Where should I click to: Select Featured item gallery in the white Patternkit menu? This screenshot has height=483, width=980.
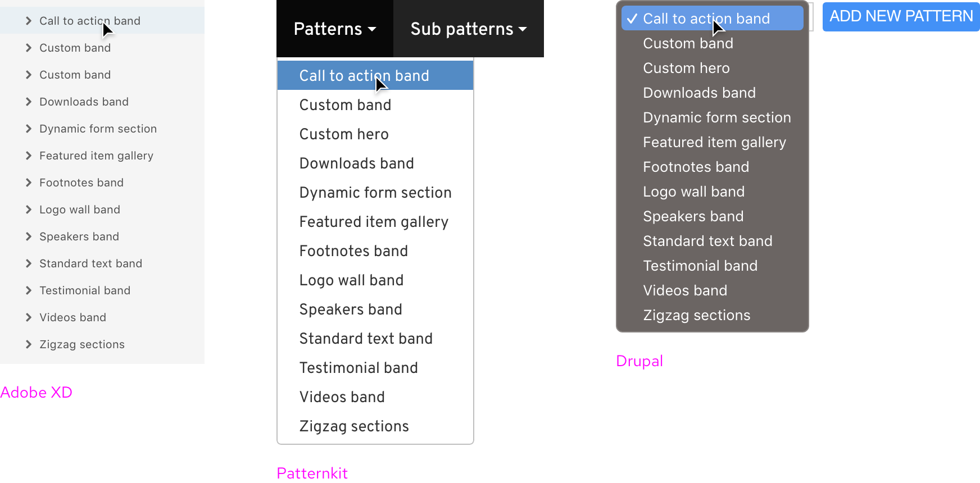point(374,222)
